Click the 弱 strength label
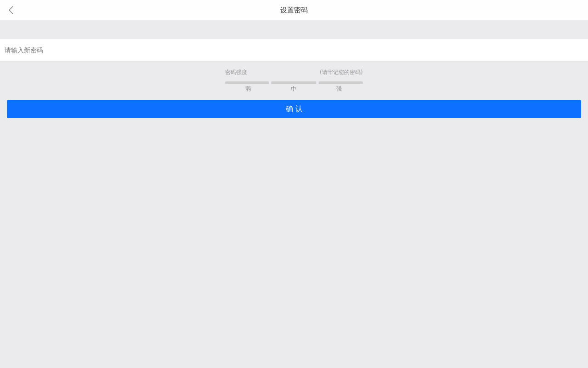Screen dimensions: 588x368 tap(248, 89)
